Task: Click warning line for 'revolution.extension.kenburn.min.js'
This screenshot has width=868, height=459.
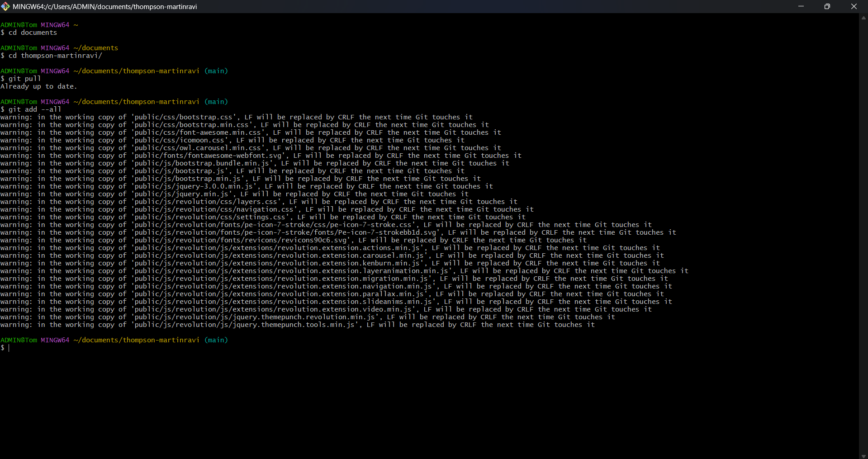Action: pos(330,263)
